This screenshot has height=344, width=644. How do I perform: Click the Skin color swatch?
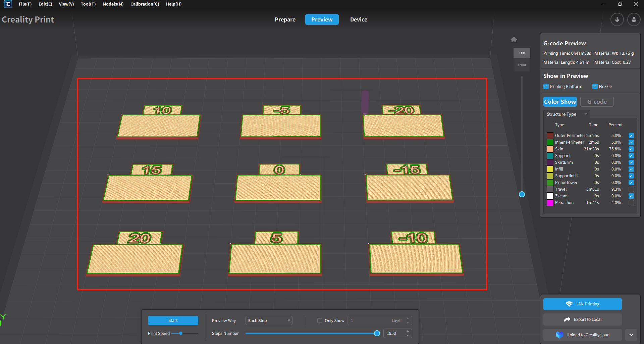(x=550, y=149)
